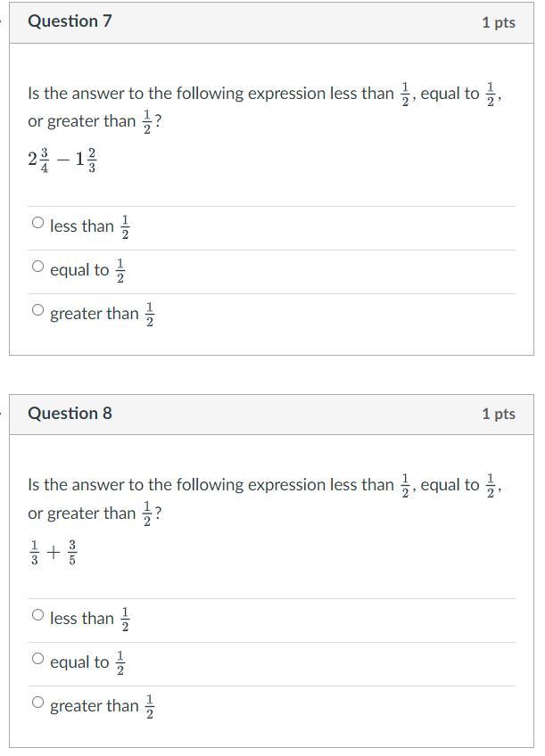Click the prompt text of Question 8
545x756 pixels.
[265, 499]
